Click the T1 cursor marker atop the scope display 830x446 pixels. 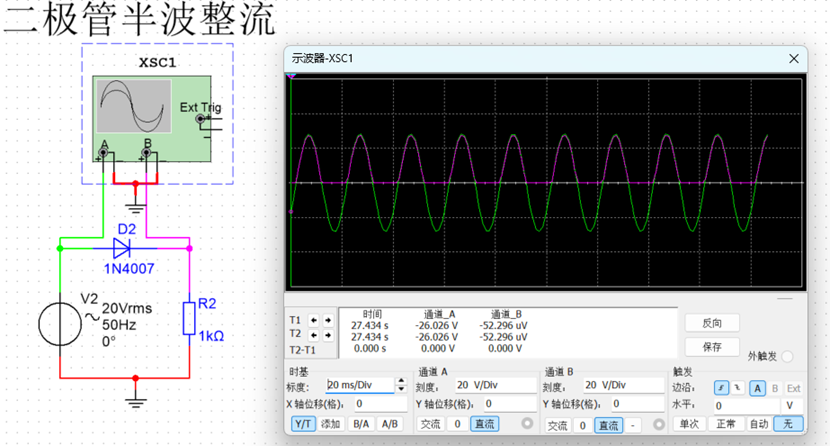(291, 77)
